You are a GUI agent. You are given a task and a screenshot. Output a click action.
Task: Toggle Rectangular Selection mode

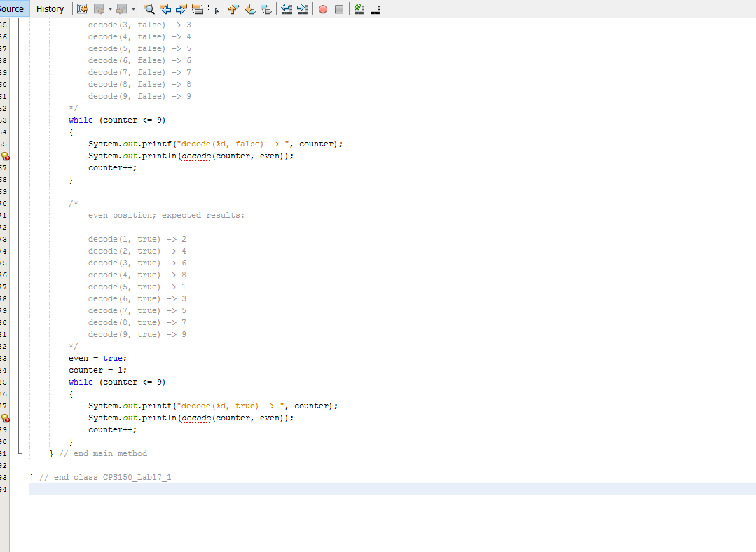[x=214, y=8]
